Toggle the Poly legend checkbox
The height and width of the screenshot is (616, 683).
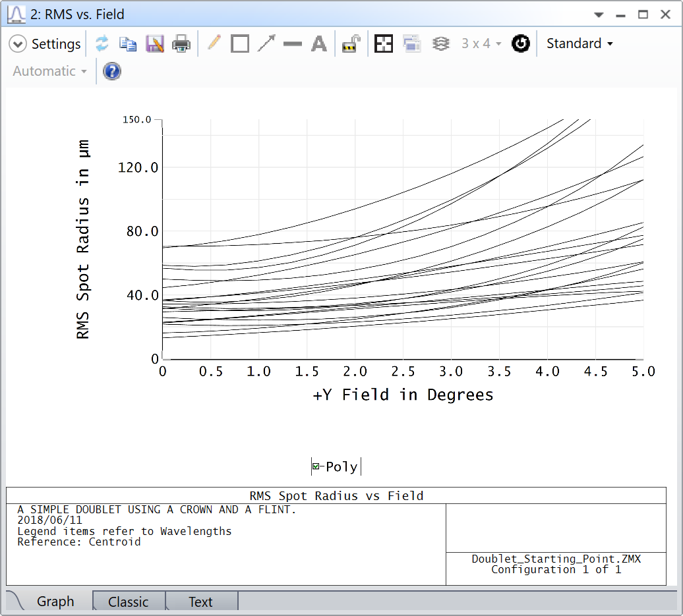(x=316, y=466)
